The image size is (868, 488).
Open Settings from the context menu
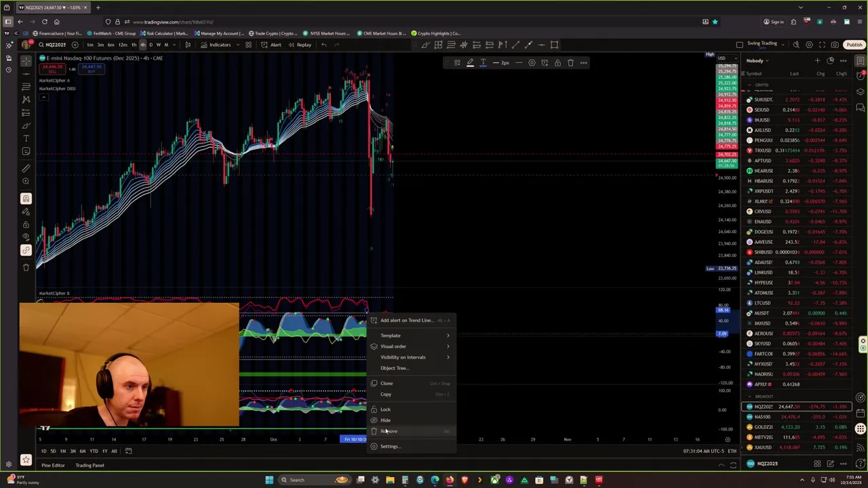412,446
